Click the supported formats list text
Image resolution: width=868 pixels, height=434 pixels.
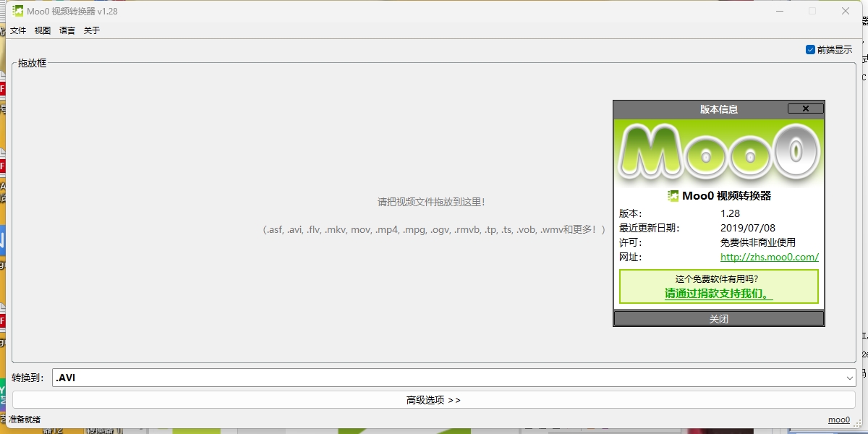pyautogui.click(x=434, y=229)
